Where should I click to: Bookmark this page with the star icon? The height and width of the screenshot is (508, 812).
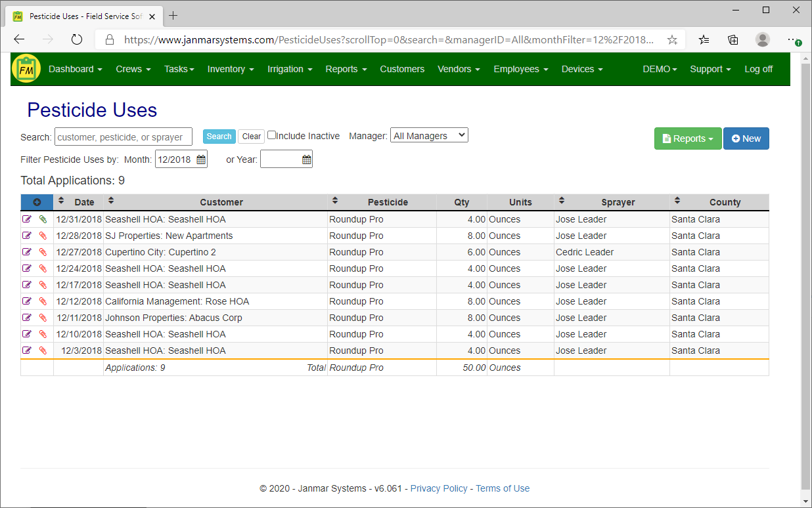click(x=672, y=39)
